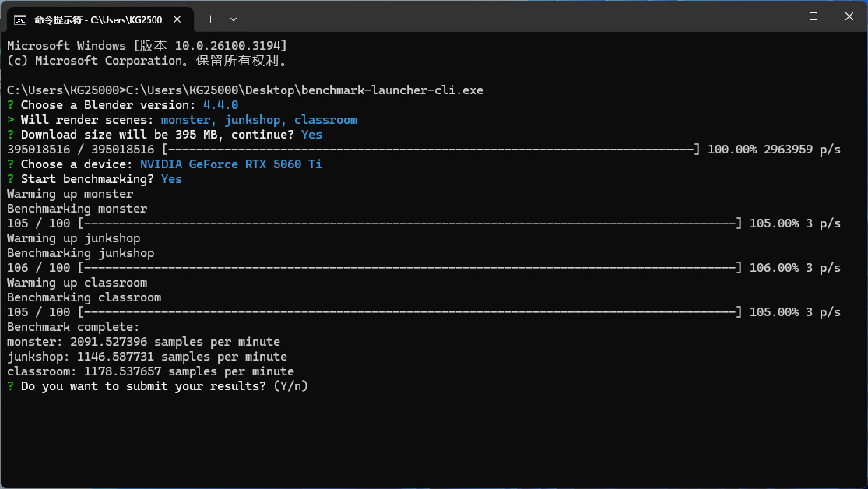The image size is (868, 489).
Task: Select the 命令提示符 tab title
Action: 97,18
